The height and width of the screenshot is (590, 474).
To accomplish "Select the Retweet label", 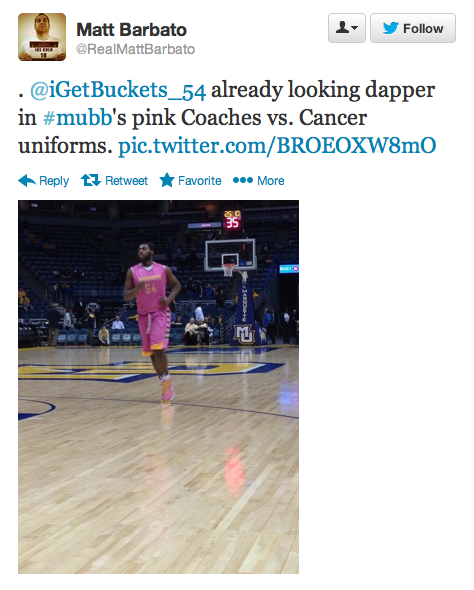I will click(126, 181).
